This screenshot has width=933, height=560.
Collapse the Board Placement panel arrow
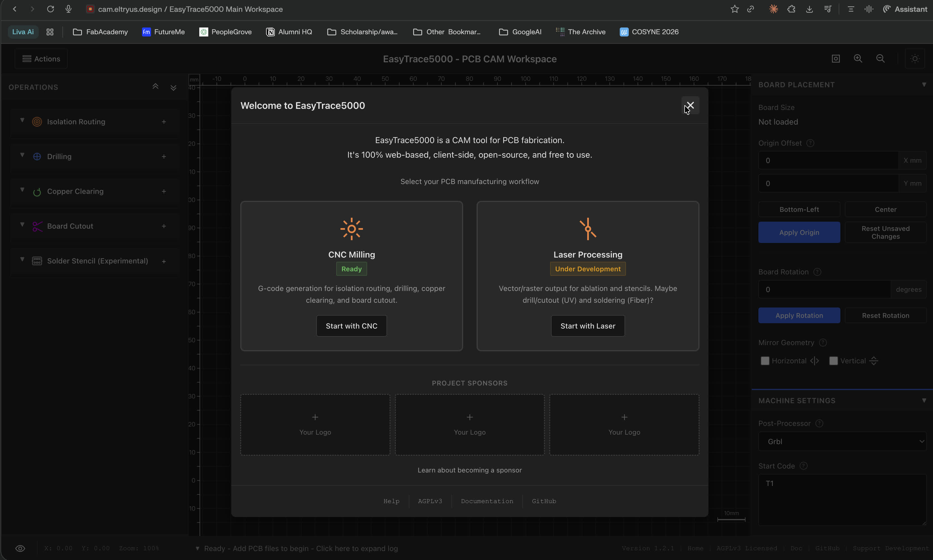[x=924, y=84]
